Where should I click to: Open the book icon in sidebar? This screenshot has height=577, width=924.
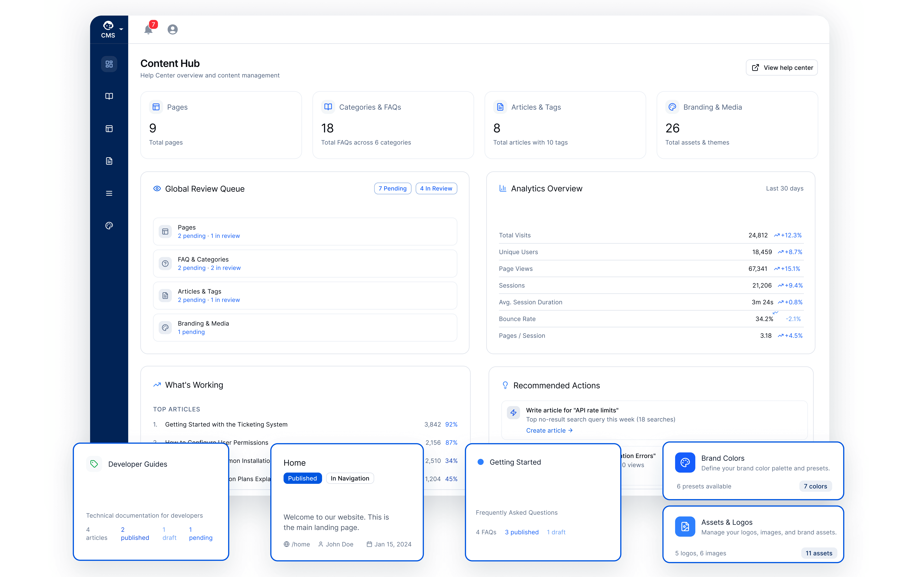point(109,96)
